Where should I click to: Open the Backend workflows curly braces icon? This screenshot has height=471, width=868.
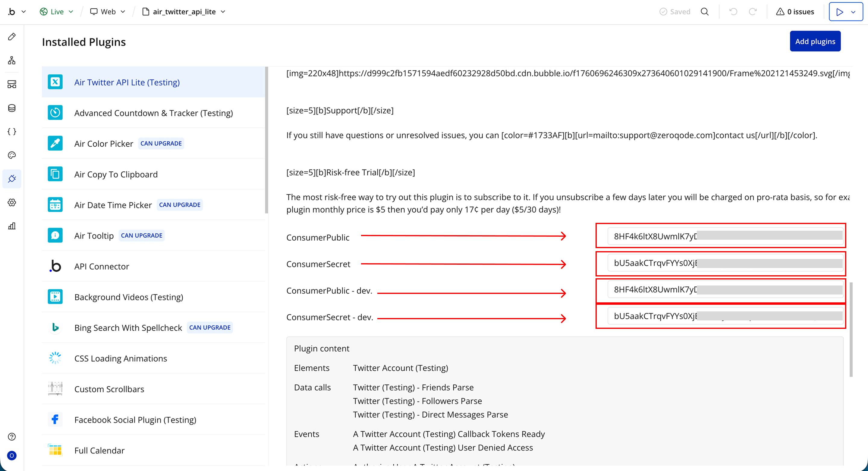click(x=12, y=131)
